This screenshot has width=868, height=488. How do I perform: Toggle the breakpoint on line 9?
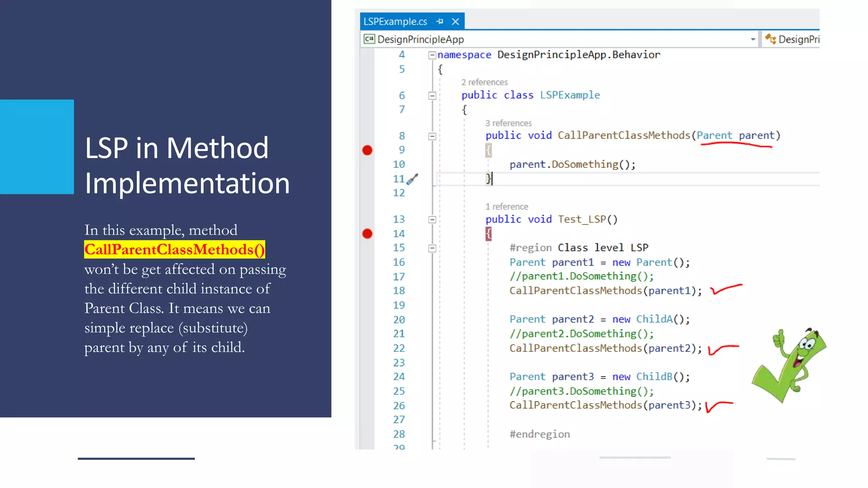(x=367, y=150)
